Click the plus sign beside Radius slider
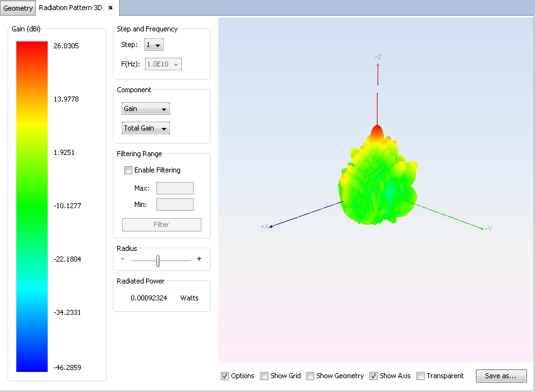Image resolution: width=535 pixels, height=392 pixels. (199, 259)
